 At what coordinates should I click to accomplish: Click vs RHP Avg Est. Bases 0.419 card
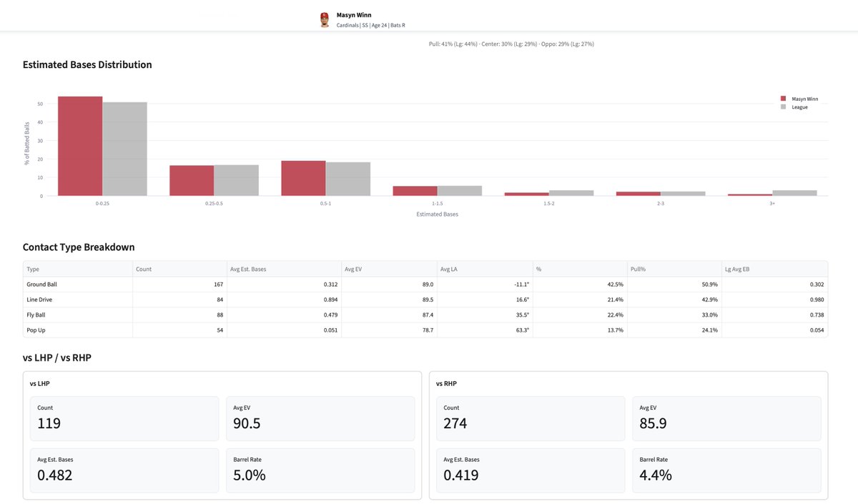point(531,470)
